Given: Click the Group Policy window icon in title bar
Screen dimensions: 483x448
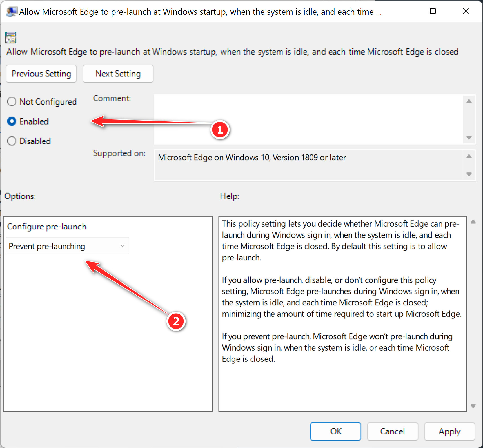Looking at the screenshot, I should pyautogui.click(x=12, y=12).
